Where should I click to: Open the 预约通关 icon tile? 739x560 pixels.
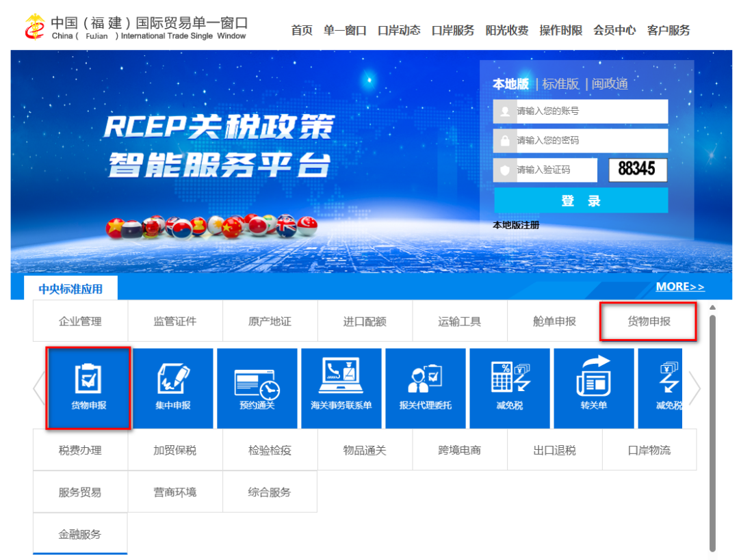click(257, 388)
